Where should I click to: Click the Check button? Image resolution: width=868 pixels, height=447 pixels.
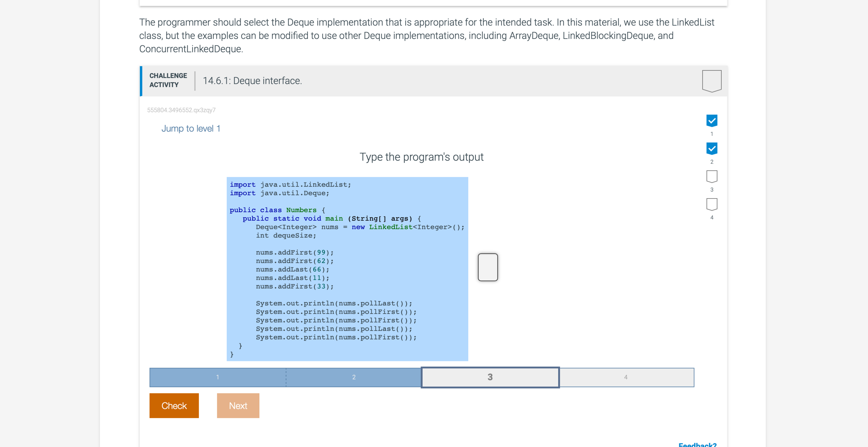(x=174, y=406)
